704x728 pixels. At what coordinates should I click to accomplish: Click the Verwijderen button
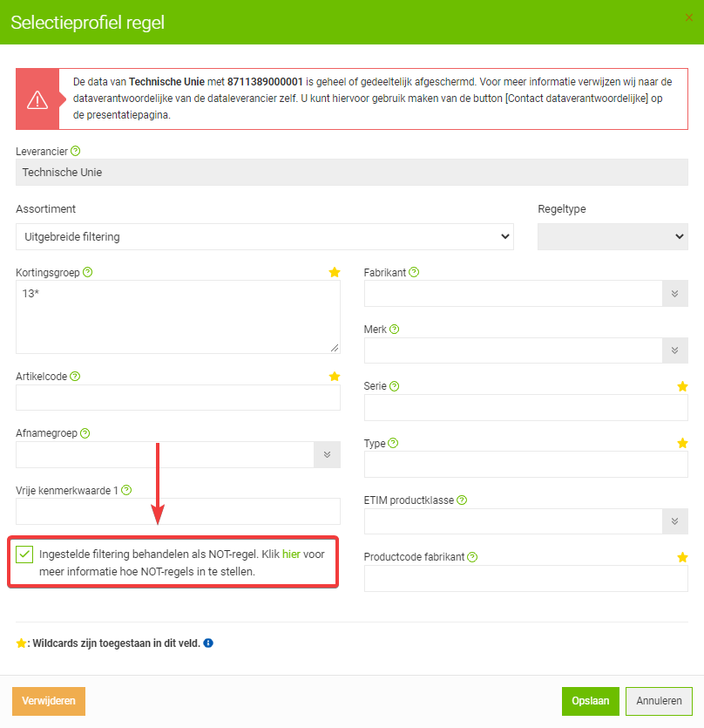coord(49,701)
